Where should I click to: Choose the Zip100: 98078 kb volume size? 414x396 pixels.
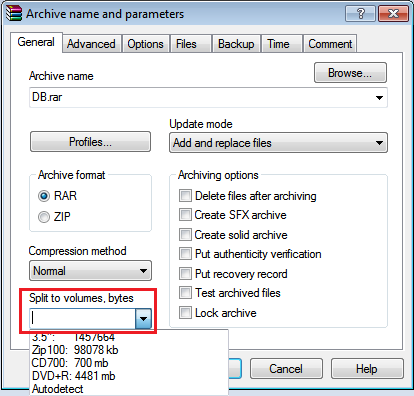129,350
